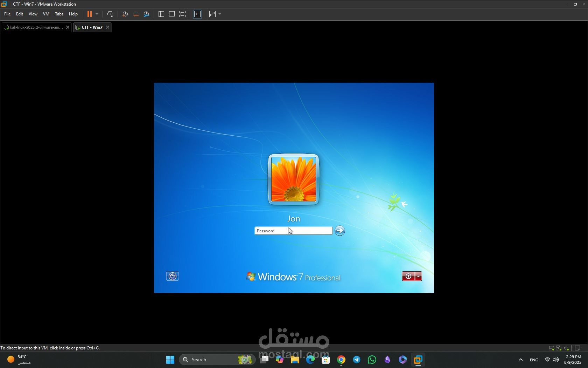Open the blue hexagon app taskbar icon
Viewport: 588px width, 368px height.
[403, 360]
